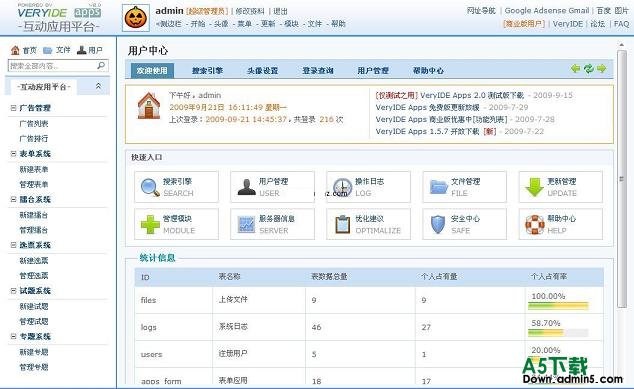The width and height of the screenshot is (634, 389).
Task: Collapse the 互动应用平台 sidebar panel chevron
Action: (98, 86)
